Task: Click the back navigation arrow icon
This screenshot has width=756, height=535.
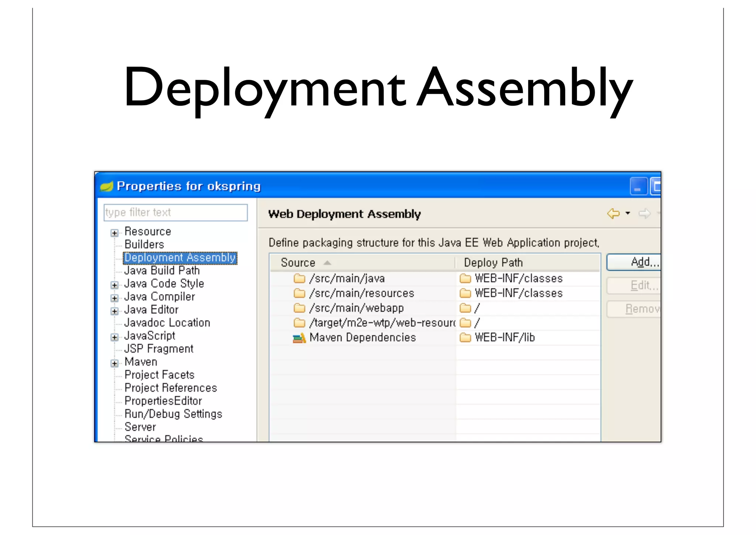Action: pyautogui.click(x=613, y=213)
